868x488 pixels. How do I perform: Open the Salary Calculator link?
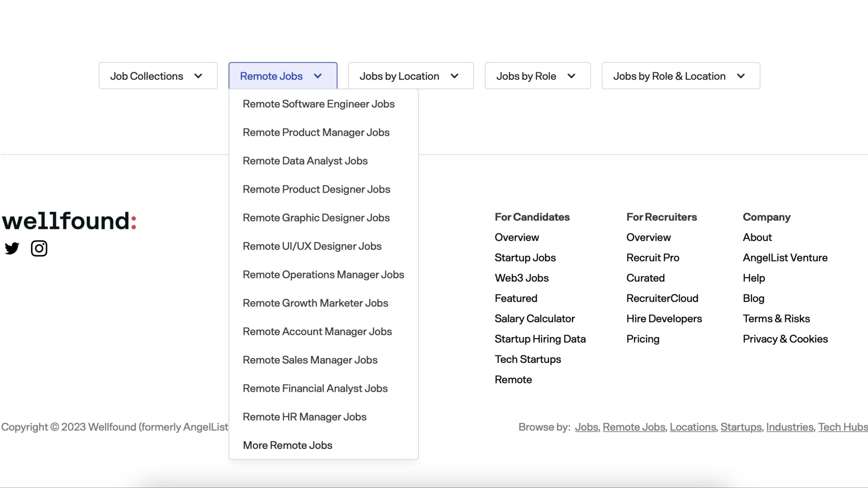(534, 319)
